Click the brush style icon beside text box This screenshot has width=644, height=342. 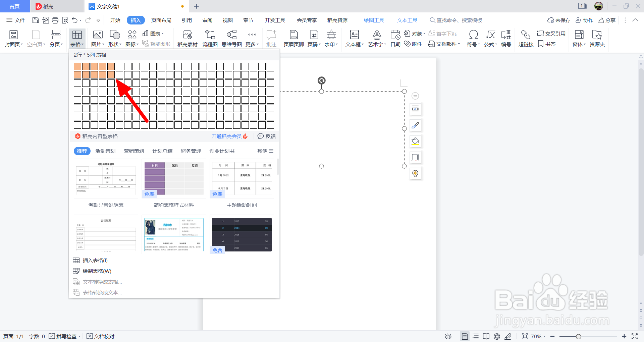(415, 125)
